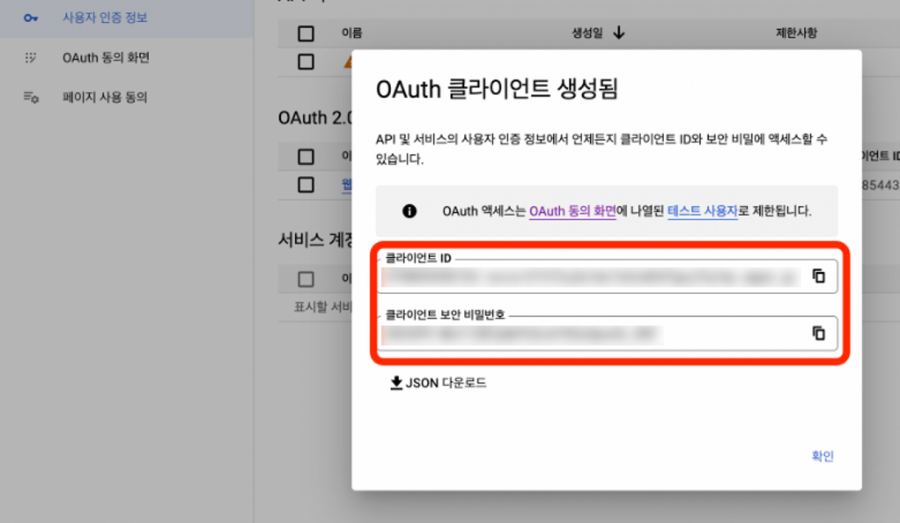Select the 페이지 사용 동의 sidebar icon
The width and height of the screenshot is (900, 523).
[x=31, y=98]
